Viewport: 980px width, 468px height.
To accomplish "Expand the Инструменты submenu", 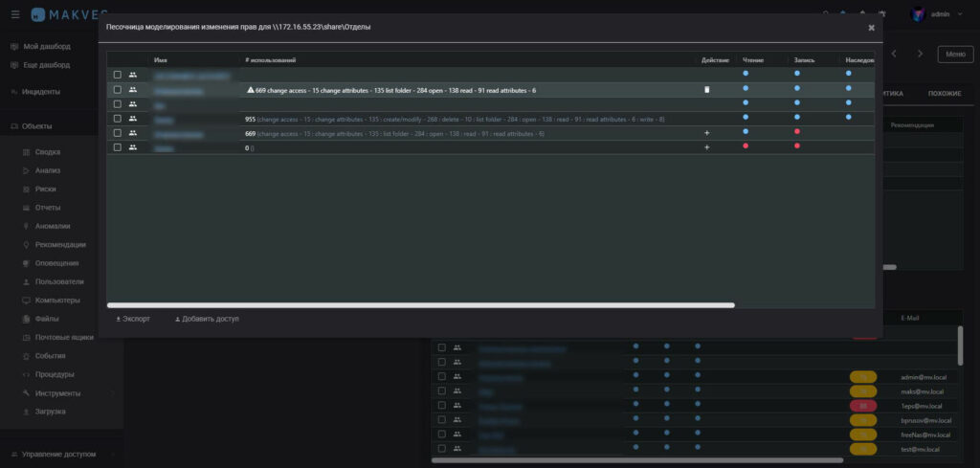I will pos(63,393).
